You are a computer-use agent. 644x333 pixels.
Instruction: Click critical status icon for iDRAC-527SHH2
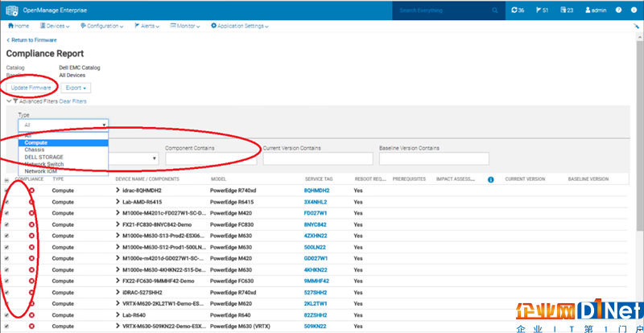pyautogui.click(x=31, y=292)
